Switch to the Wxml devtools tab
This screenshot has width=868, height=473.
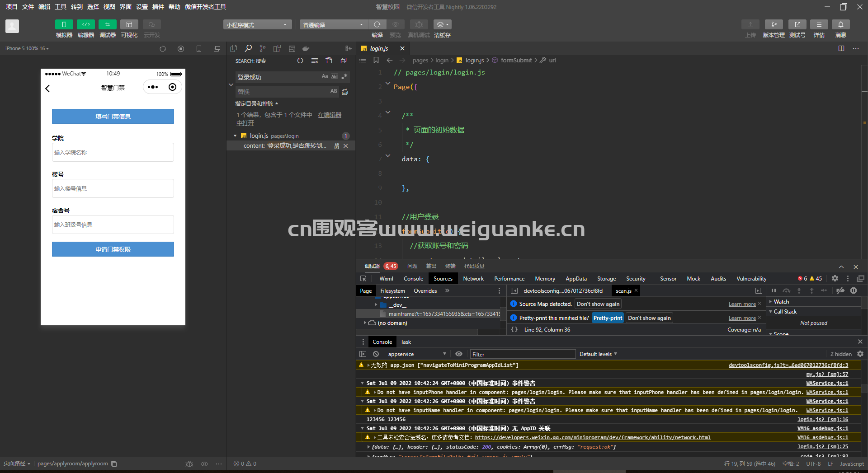tap(386, 279)
